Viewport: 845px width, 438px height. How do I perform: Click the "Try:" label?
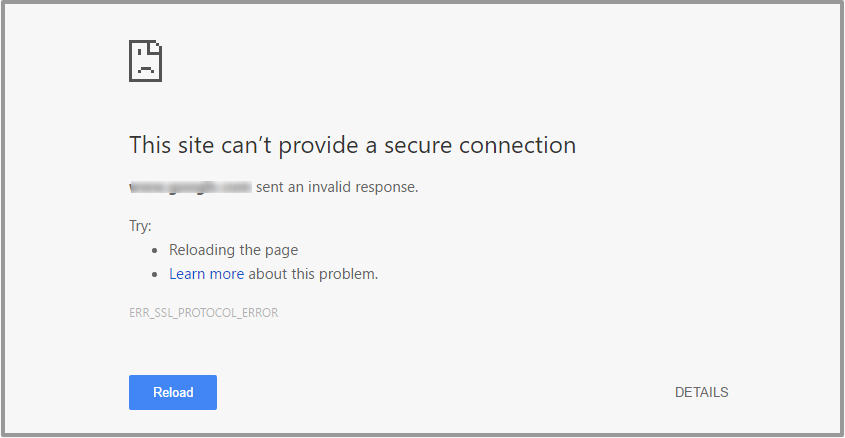tap(140, 226)
